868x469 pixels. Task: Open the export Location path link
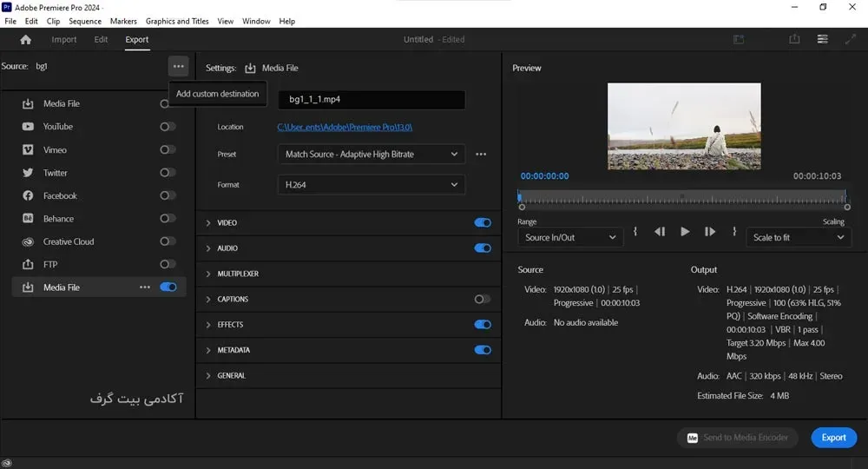tap(345, 127)
